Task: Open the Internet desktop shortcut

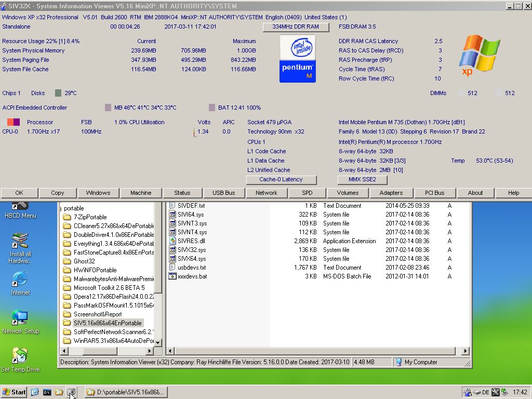Action: [x=20, y=283]
